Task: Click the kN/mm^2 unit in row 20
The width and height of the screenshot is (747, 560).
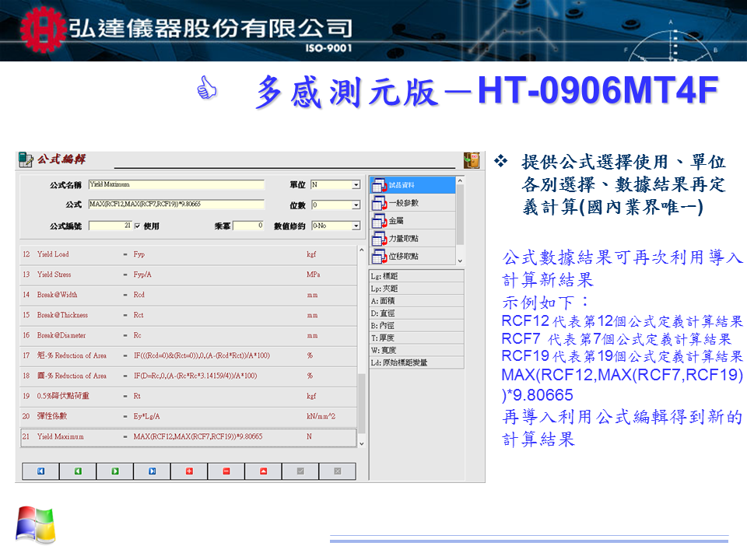Action: click(x=321, y=417)
